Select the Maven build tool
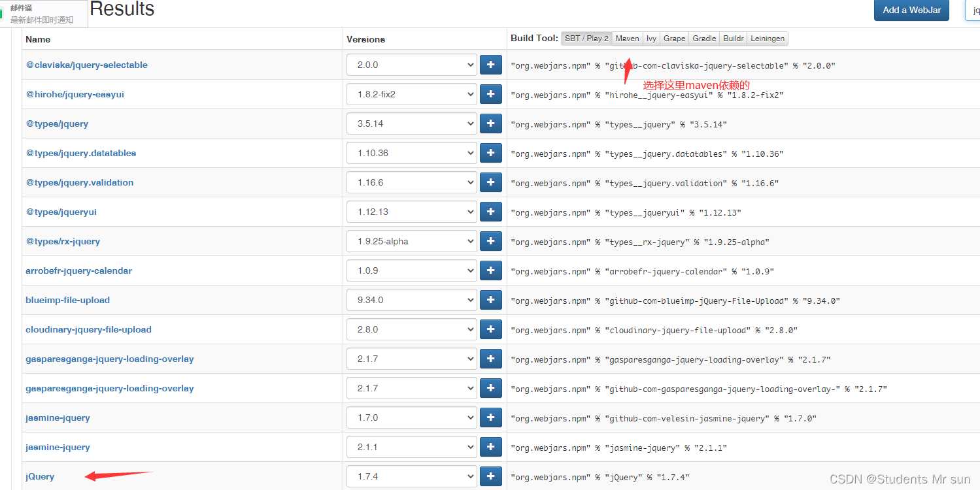 pos(628,39)
